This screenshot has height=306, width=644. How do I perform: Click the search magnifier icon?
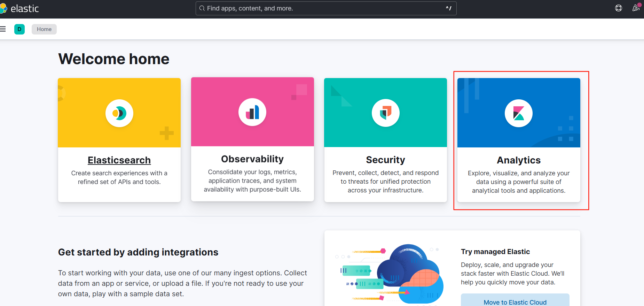click(x=202, y=8)
